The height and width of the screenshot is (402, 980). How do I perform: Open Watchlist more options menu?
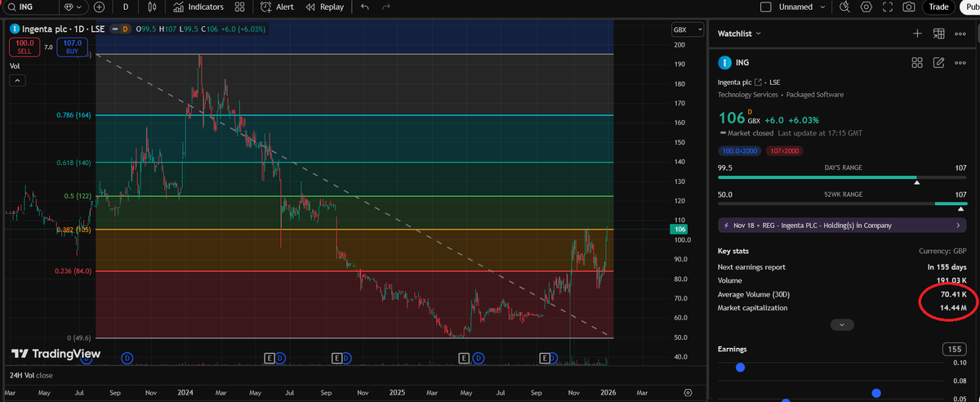pos(961,33)
